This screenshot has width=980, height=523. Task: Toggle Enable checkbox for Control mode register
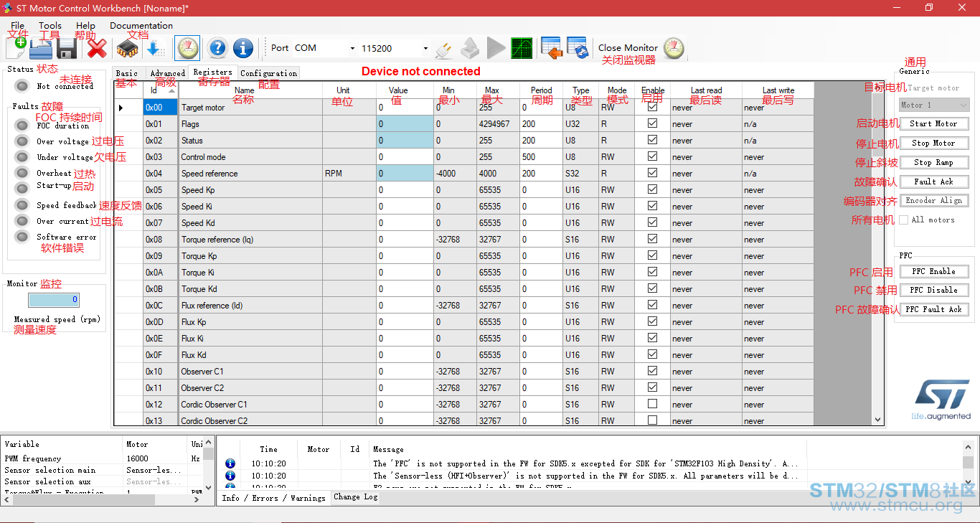pos(652,156)
